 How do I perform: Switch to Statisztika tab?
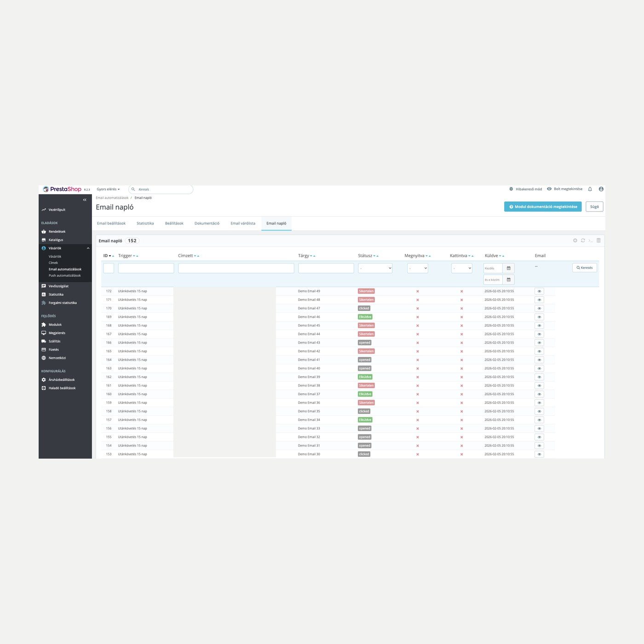pyautogui.click(x=145, y=224)
